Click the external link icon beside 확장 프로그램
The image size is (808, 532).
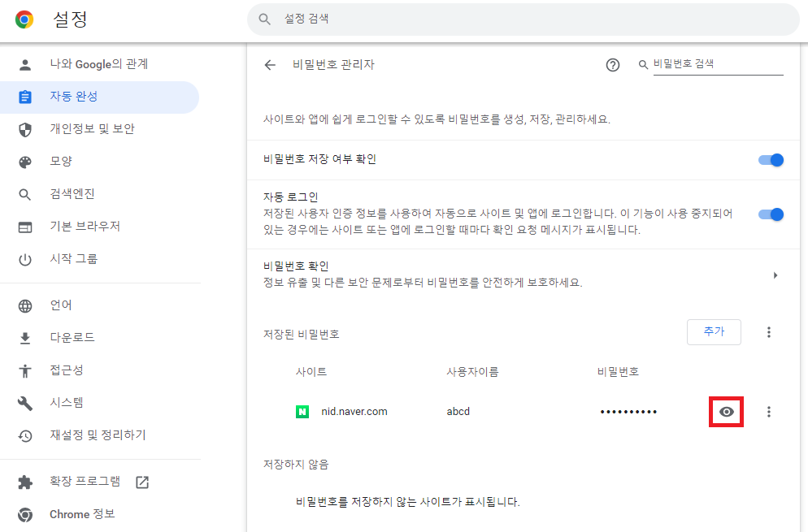click(142, 482)
